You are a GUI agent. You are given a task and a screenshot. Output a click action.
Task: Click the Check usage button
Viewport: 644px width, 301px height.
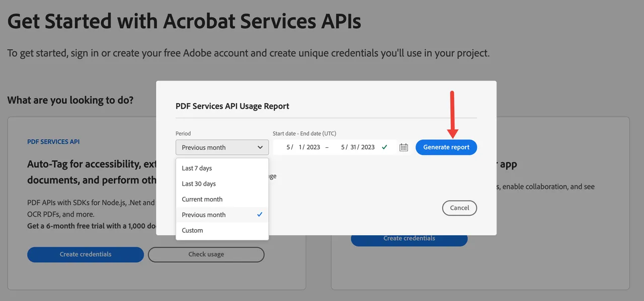pos(206,254)
